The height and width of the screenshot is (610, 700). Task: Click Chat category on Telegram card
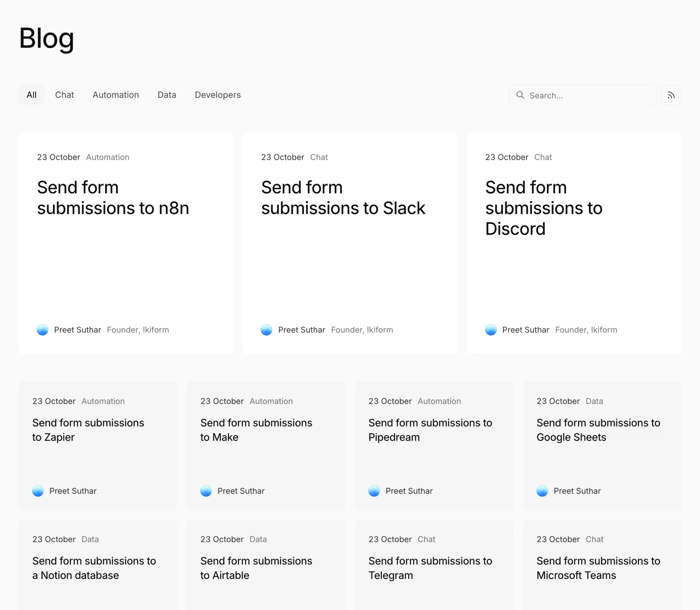[x=426, y=539]
